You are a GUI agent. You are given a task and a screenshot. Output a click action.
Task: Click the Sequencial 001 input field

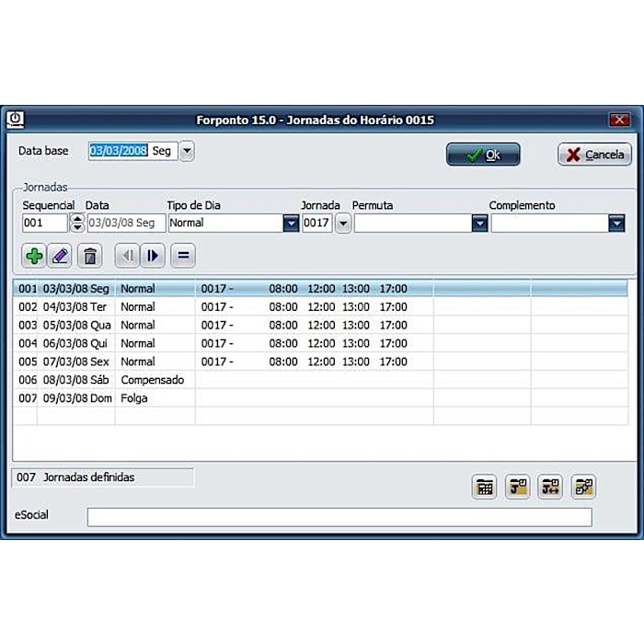pyautogui.click(x=45, y=223)
